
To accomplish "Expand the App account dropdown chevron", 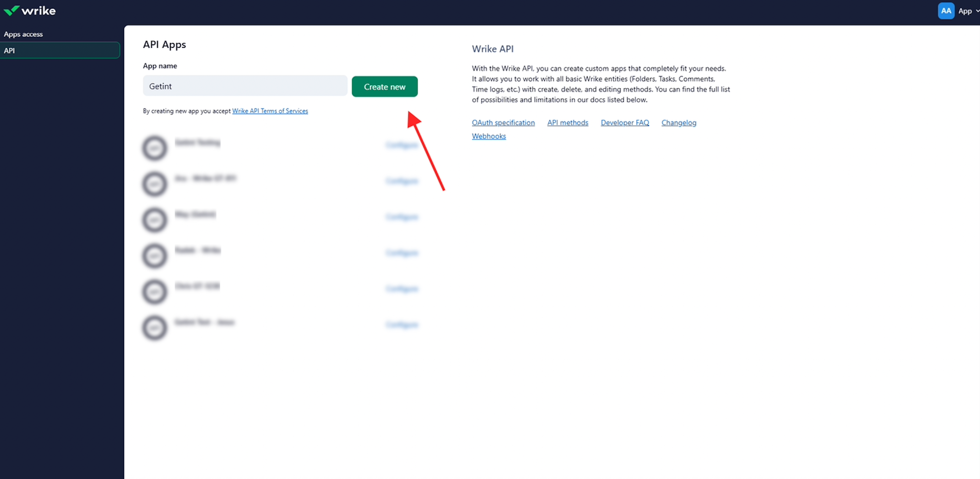I will (977, 11).
